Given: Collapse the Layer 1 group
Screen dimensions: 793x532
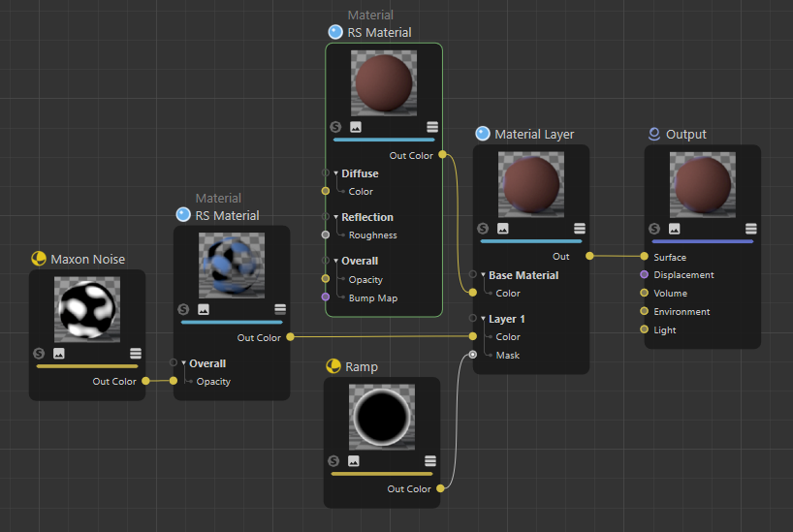Looking at the screenshot, I should pos(484,319).
